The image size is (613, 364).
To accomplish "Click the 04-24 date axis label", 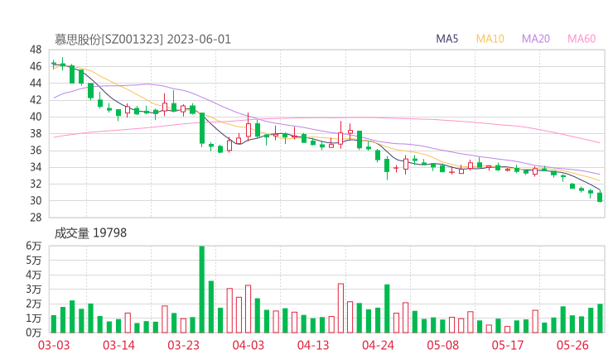I will point(378,345).
